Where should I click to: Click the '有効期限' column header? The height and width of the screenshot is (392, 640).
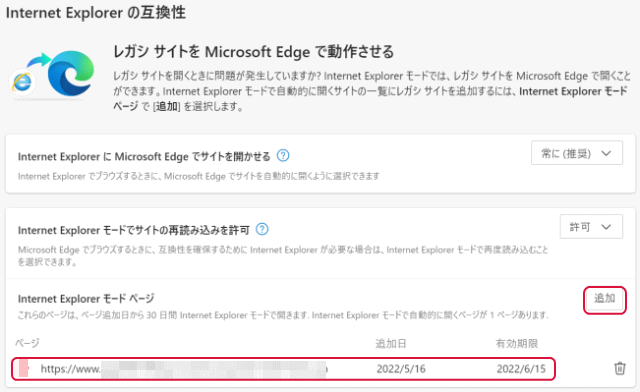(517, 343)
